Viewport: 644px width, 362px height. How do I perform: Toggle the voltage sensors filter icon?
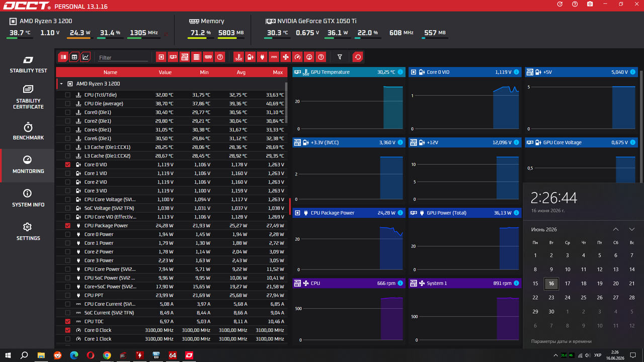coord(251,57)
